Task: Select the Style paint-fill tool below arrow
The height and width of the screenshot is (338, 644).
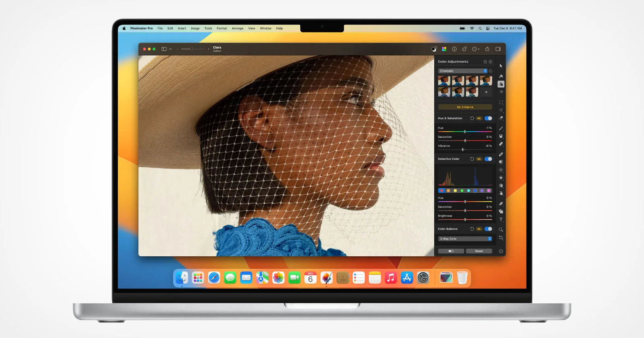Action: [501, 76]
